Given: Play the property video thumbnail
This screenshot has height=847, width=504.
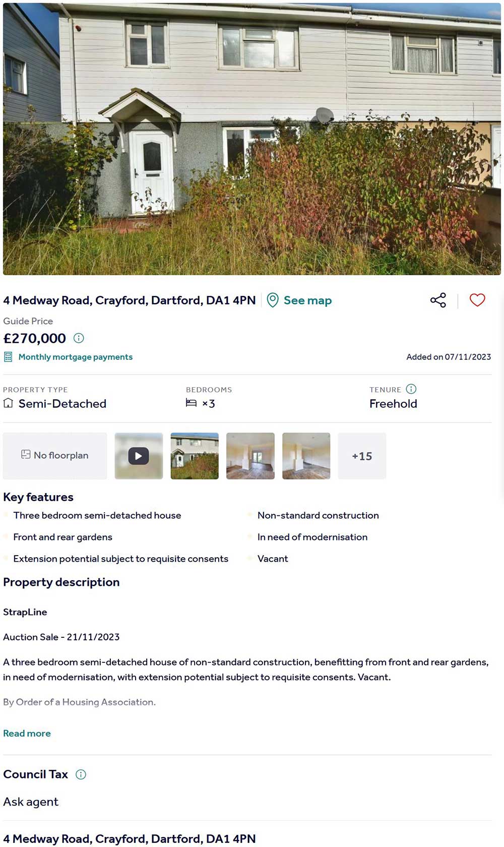Looking at the screenshot, I should pyautogui.click(x=139, y=456).
